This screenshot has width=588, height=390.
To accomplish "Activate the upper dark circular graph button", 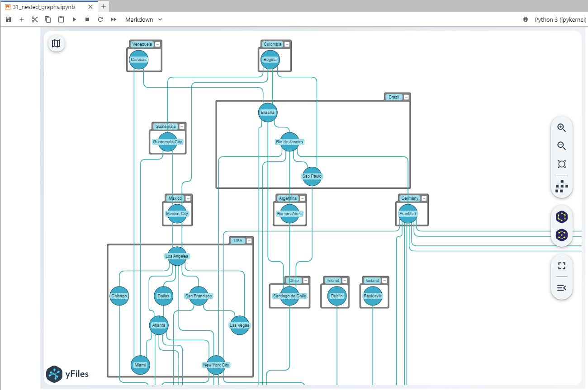I will 562,217.
